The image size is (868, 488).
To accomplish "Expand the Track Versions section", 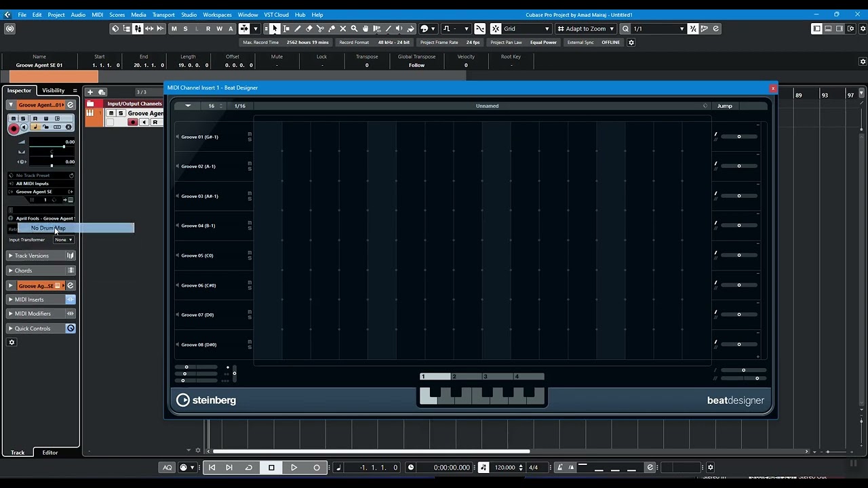I will 10,256.
